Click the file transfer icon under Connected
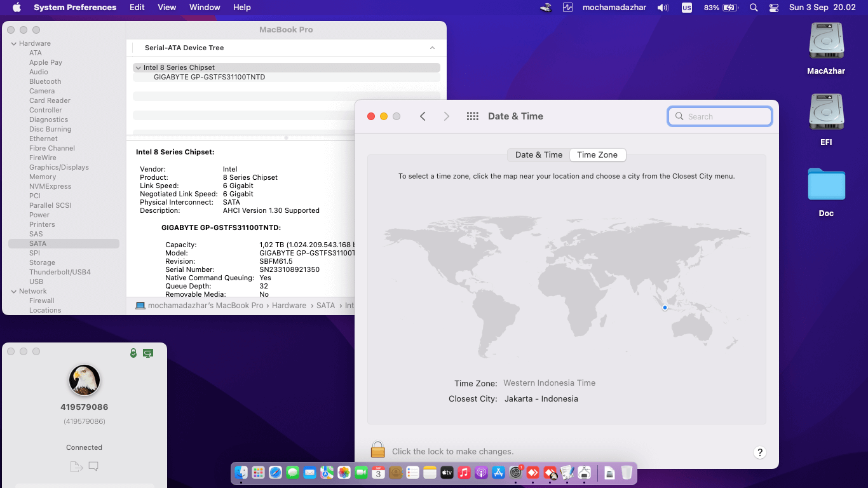 click(x=76, y=467)
